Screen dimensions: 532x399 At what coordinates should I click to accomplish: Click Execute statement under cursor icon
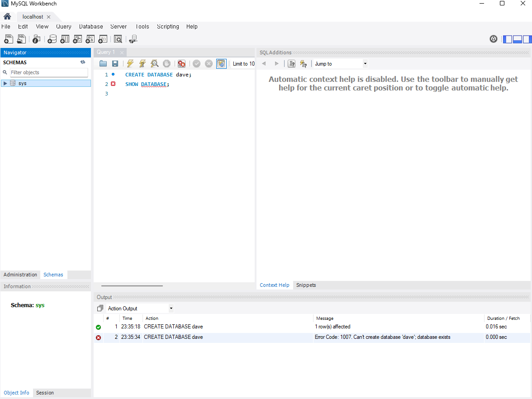pos(142,64)
